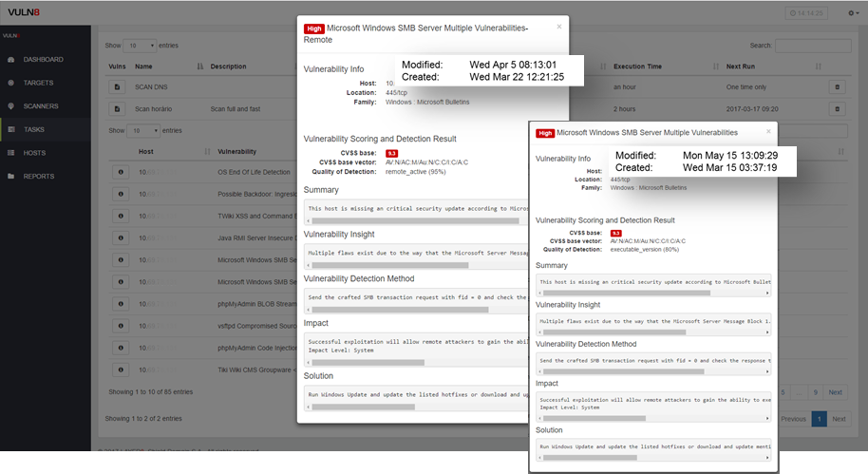The image size is (868, 474).
Task: Open the tasks table entries count dropdown
Action: point(140,46)
